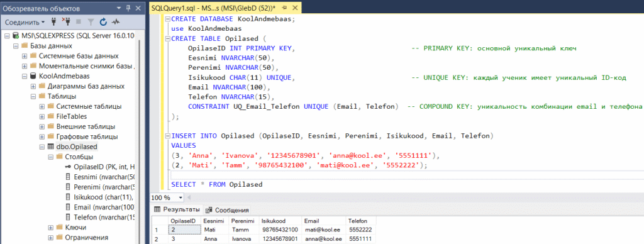
Task: Close the Обозреватель объектов panel
Action: [x=138, y=8]
